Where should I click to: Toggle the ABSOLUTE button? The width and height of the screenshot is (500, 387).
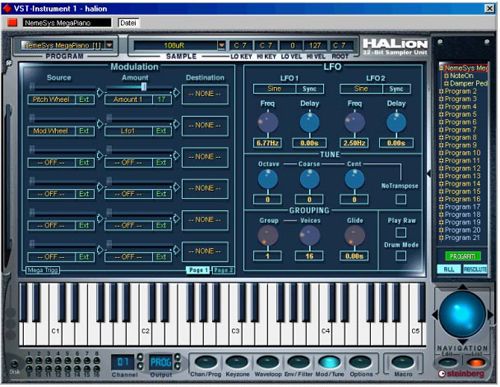coord(475,269)
